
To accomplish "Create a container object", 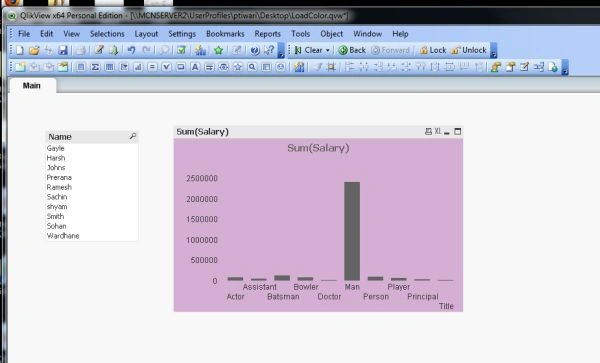I will (x=266, y=67).
